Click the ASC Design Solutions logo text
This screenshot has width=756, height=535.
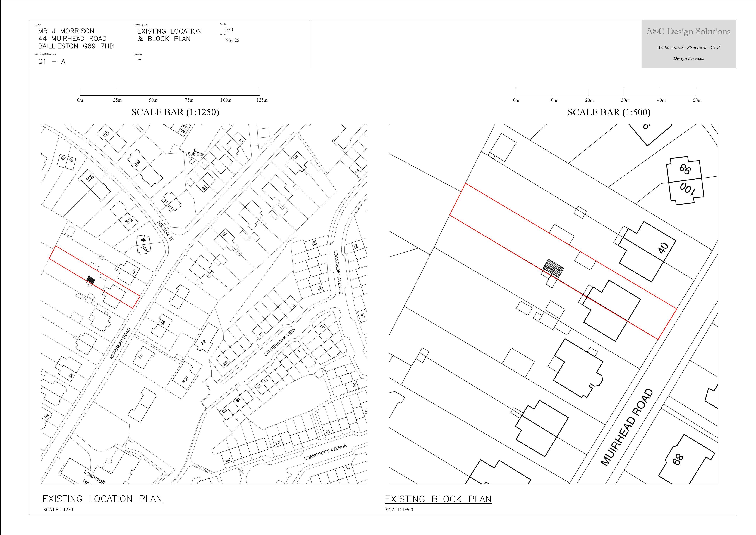tap(688, 32)
